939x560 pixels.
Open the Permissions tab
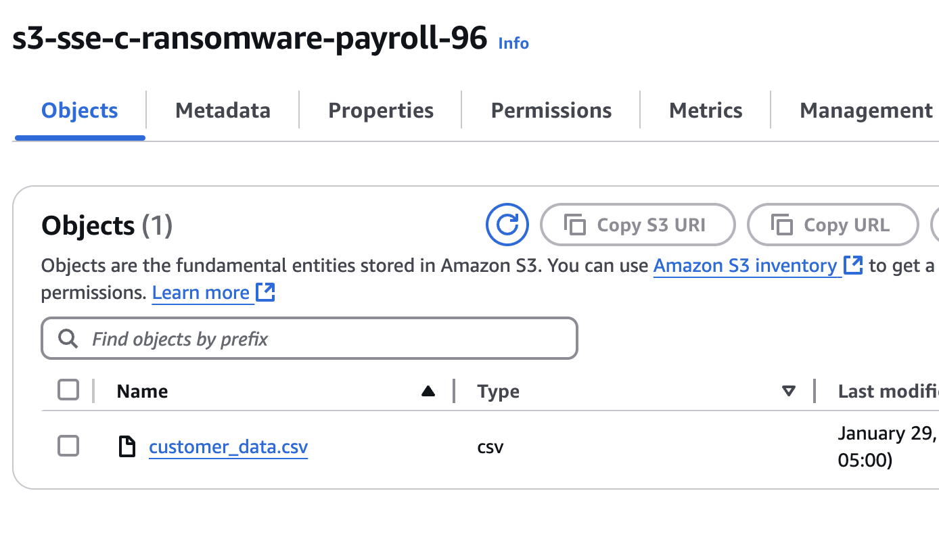pos(551,110)
